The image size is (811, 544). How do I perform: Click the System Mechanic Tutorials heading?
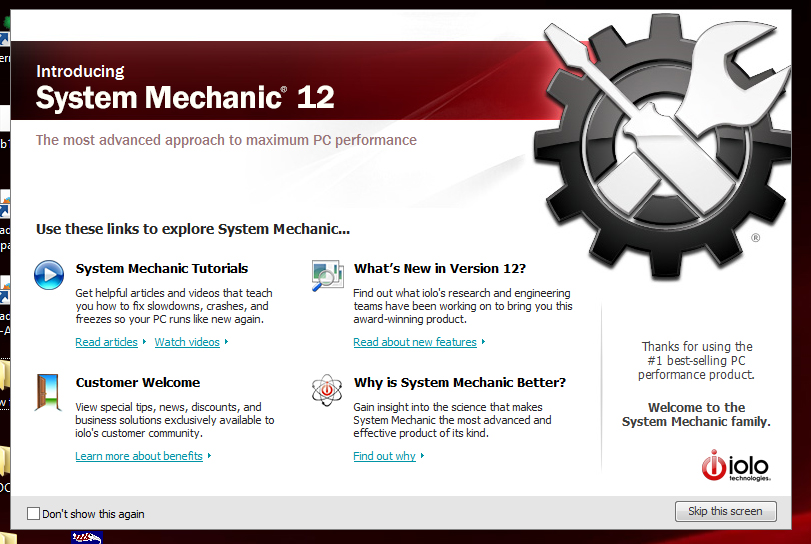coord(162,268)
